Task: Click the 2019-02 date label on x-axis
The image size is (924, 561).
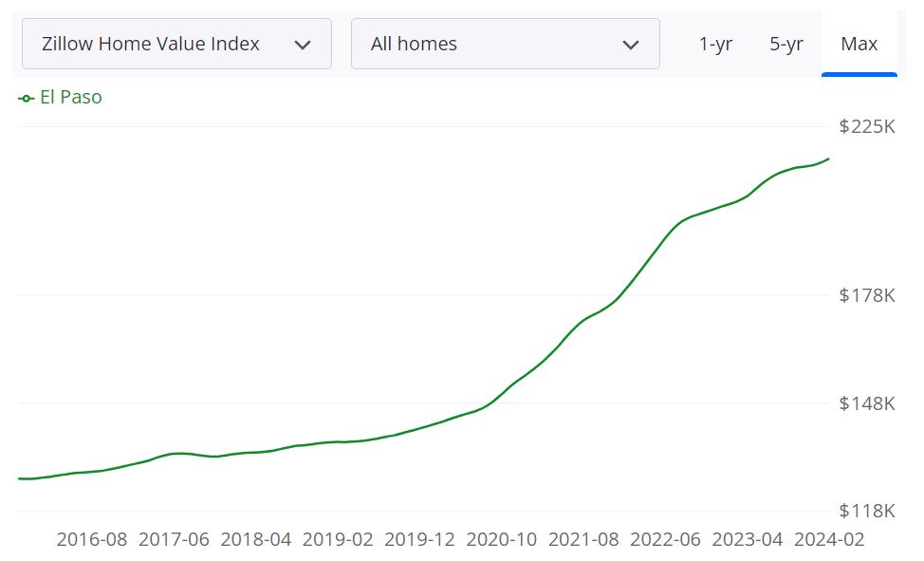Action: tap(338, 539)
